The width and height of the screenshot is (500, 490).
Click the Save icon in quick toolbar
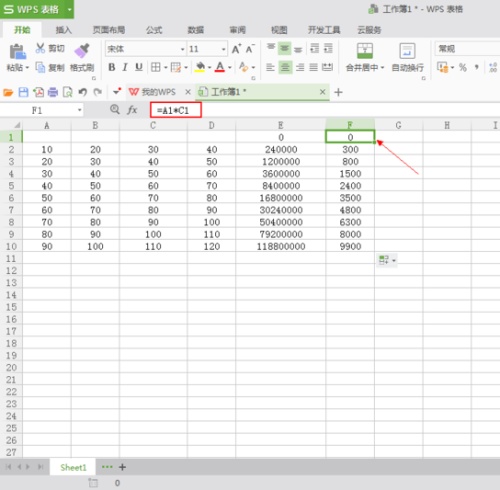click(x=23, y=92)
